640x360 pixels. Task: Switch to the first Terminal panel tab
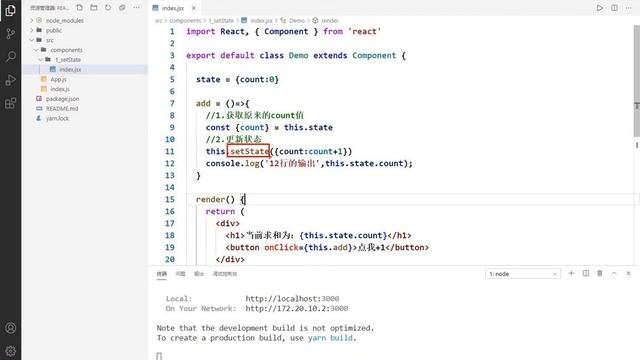click(x=162, y=274)
